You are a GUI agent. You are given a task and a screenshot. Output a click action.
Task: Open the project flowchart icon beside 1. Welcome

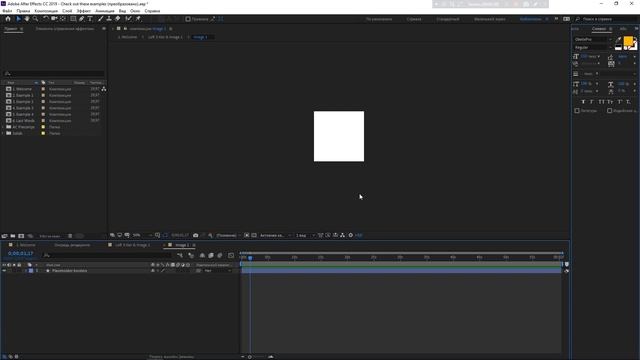pyautogui.click(x=104, y=89)
